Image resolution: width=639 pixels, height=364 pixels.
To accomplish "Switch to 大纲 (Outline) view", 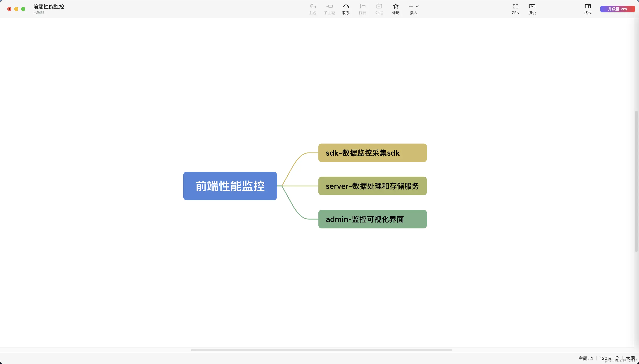I will point(631,358).
